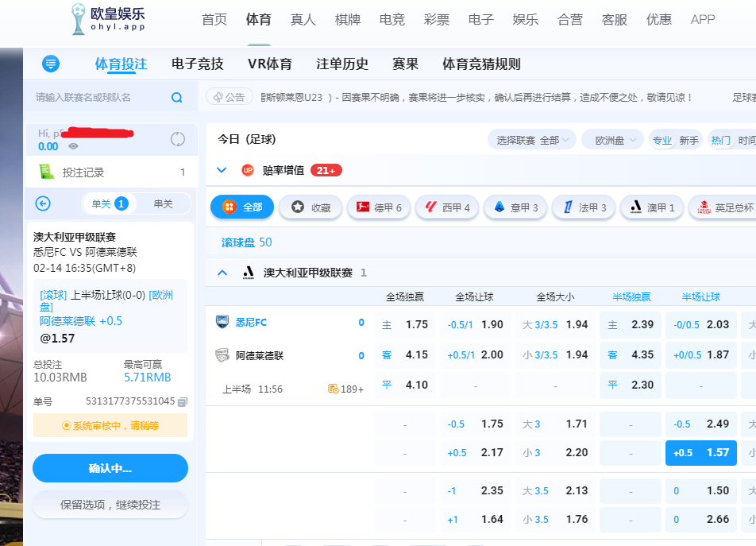The width and height of the screenshot is (756, 546).
Task: Select the Bundesliga 德甲 league filter
Action: click(x=379, y=207)
